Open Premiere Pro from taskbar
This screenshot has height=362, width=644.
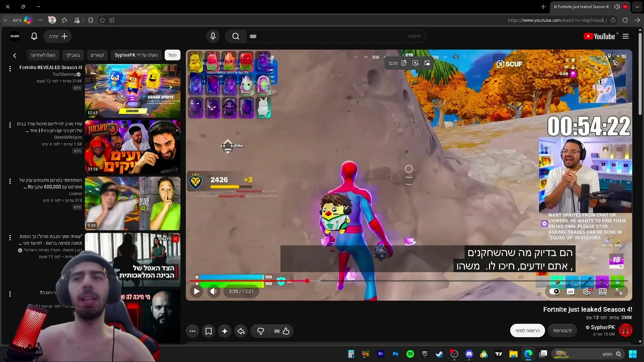(x=381, y=354)
